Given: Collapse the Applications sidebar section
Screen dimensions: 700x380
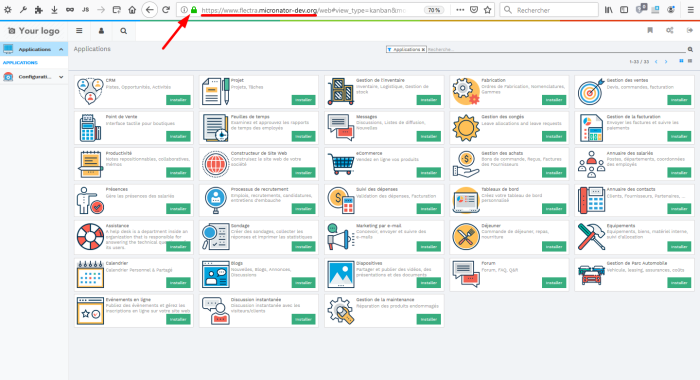Looking at the screenshot, I should (61, 49).
